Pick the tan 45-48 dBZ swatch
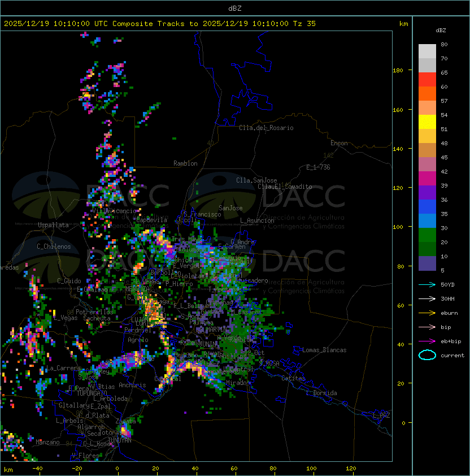This screenshot has height=476, width=470. point(427,150)
